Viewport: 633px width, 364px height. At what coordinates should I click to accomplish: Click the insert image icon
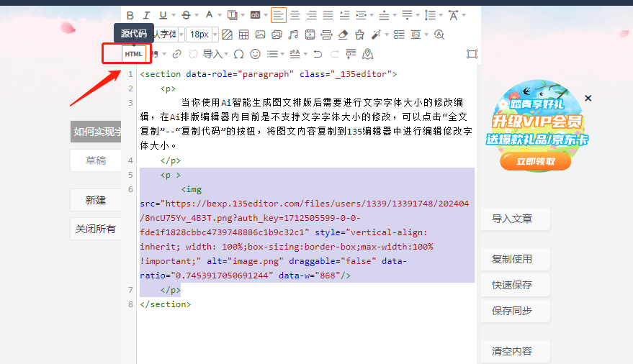(x=260, y=35)
